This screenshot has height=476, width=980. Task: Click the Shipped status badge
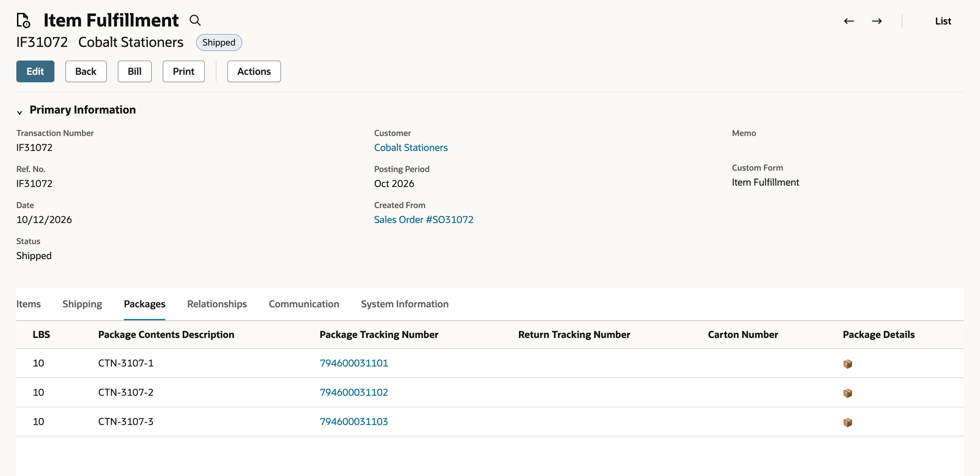pyautogui.click(x=219, y=42)
